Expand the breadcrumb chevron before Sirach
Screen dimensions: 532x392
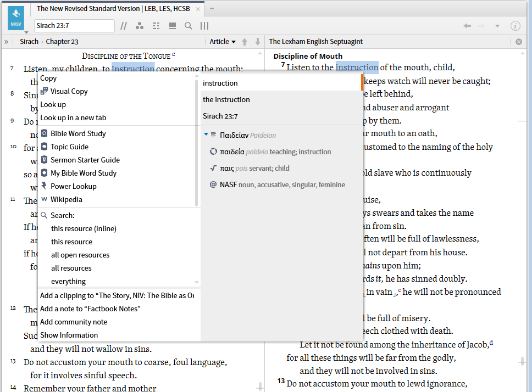click(6, 41)
